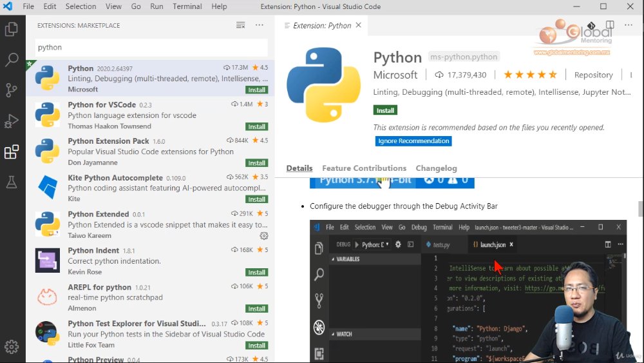Open the View menu

(113, 6)
